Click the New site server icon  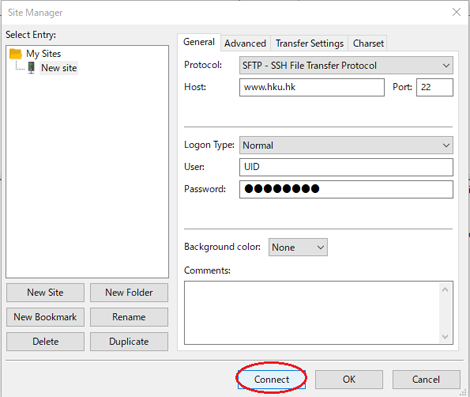coord(31,68)
